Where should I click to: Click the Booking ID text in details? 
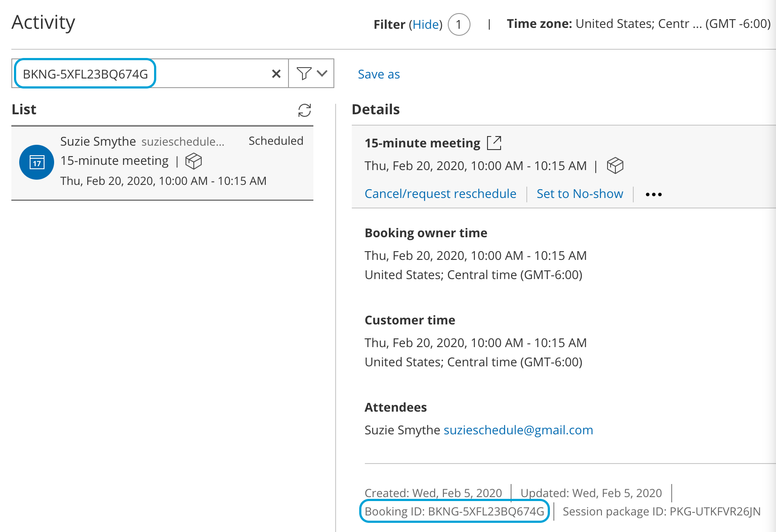454,512
